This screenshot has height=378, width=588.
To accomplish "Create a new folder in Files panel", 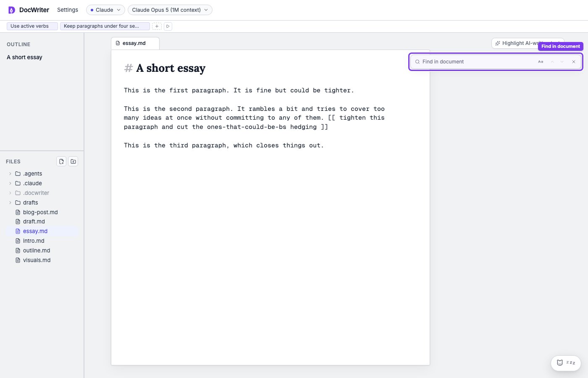I will click(x=73, y=161).
